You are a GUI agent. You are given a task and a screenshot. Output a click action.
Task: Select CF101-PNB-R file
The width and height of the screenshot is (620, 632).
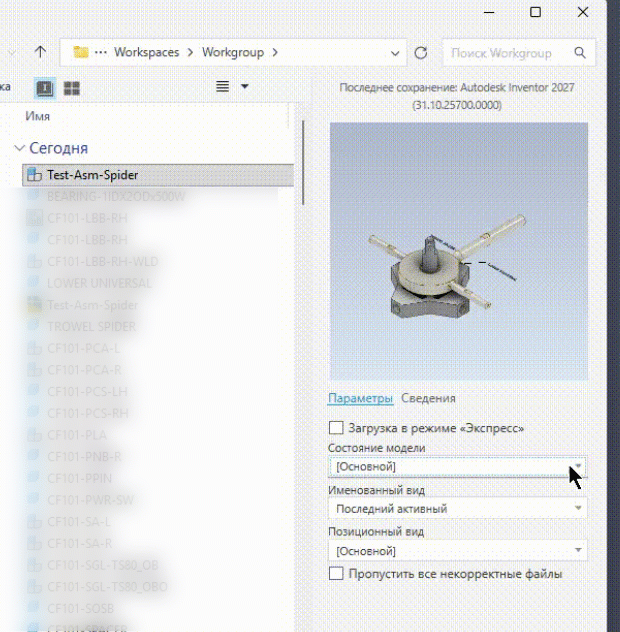click(x=84, y=457)
